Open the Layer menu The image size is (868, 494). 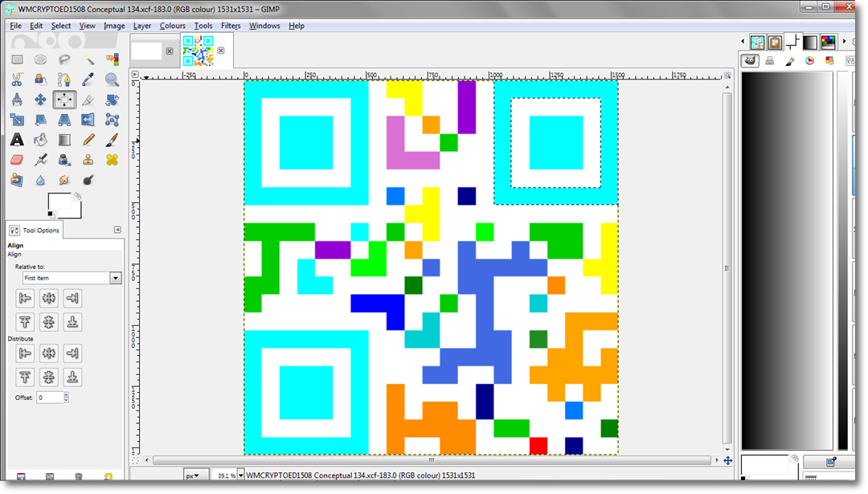coord(141,26)
